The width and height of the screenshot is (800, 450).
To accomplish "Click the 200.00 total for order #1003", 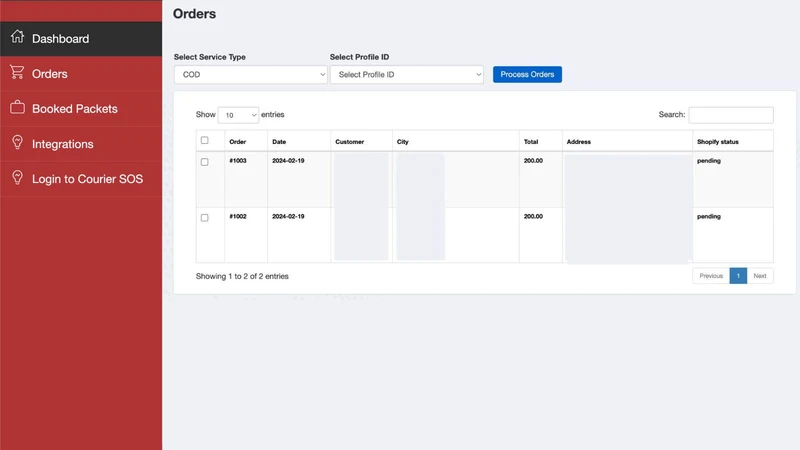I will [x=533, y=161].
